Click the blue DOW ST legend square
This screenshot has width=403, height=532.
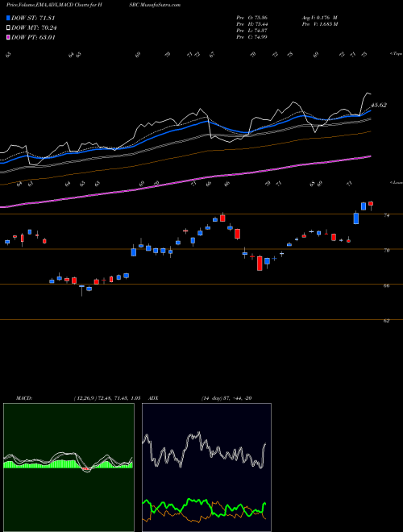pyautogui.click(x=8, y=18)
